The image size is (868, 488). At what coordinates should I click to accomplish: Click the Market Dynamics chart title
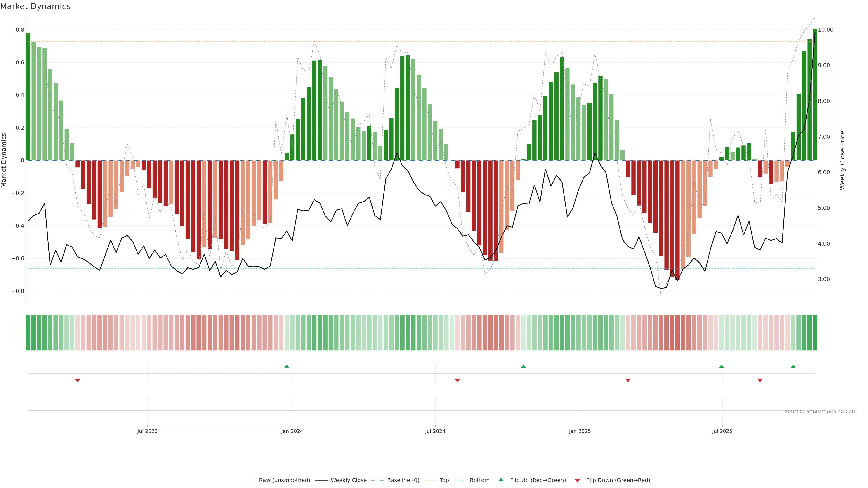coord(35,6)
